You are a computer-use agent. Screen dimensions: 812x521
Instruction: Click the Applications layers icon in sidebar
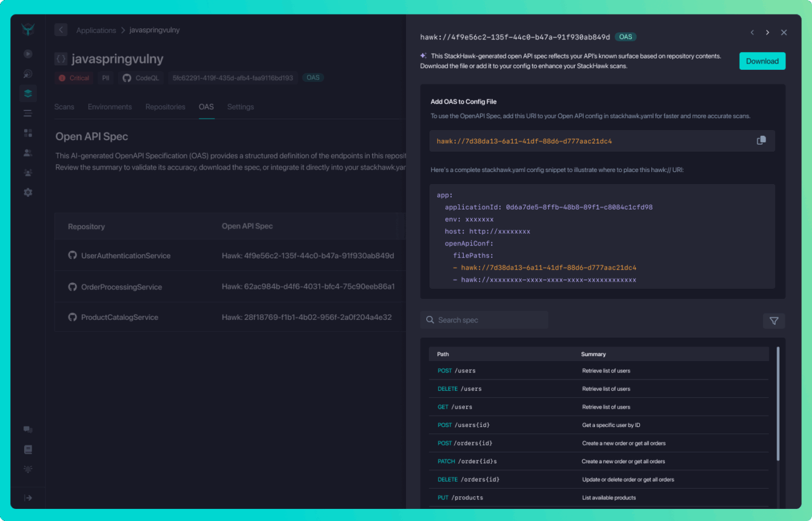click(x=28, y=93)
